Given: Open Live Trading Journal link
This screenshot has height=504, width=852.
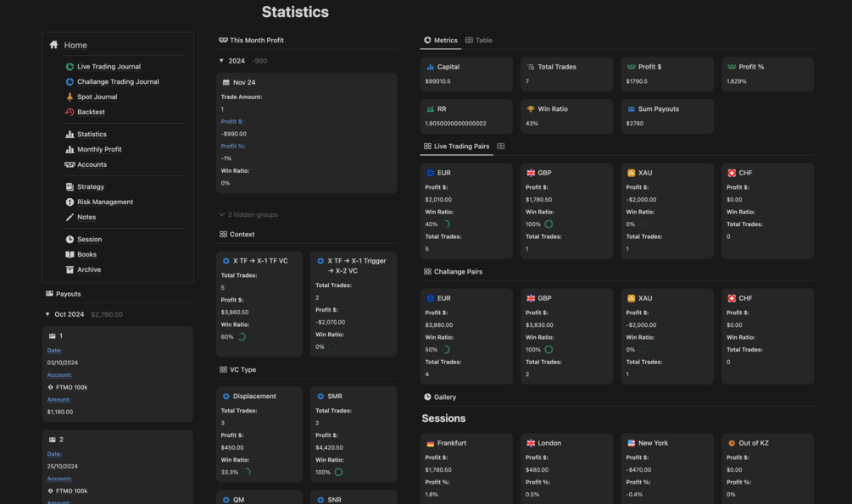Looking at the screenshot, I should 109,66.
